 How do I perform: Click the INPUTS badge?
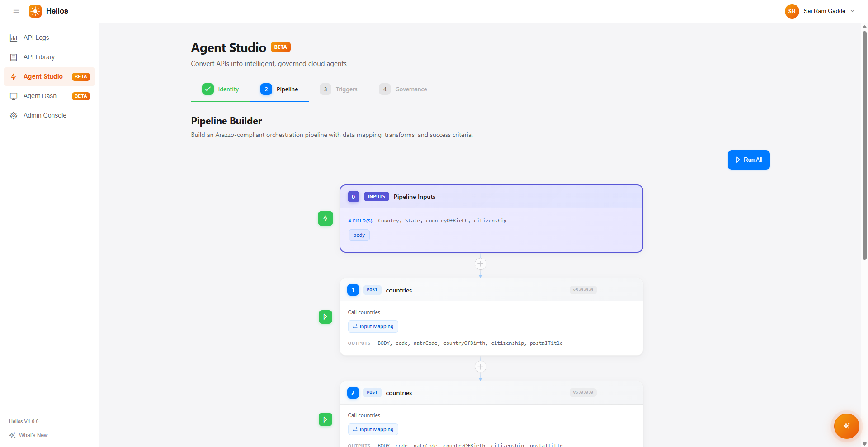(x=376, y=197)
